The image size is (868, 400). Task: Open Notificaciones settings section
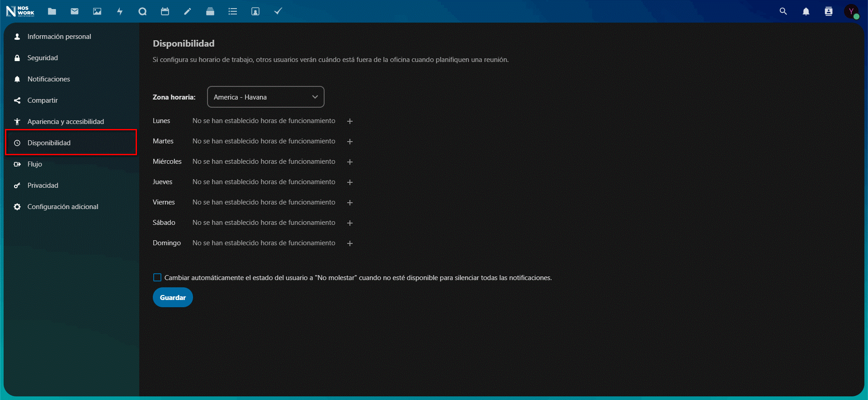point(71,79)
